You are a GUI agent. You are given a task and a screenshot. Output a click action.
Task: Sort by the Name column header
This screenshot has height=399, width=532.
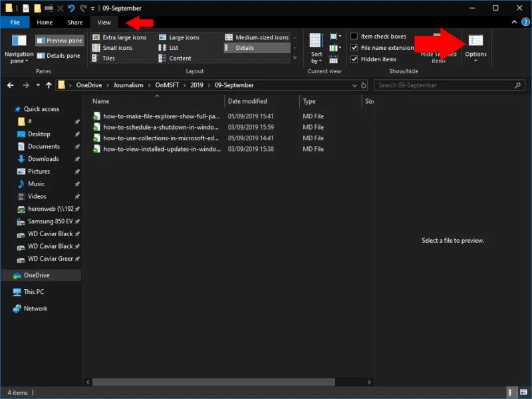pos(157,101)
